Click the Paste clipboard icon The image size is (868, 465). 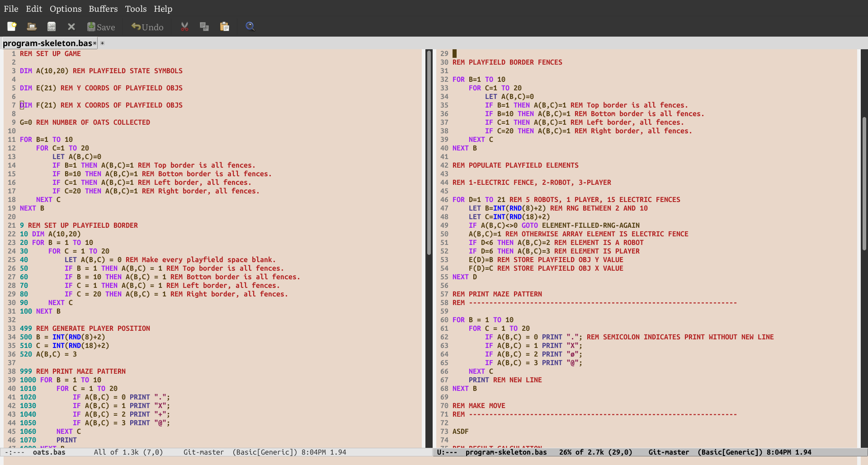click(x=225, y=27)
